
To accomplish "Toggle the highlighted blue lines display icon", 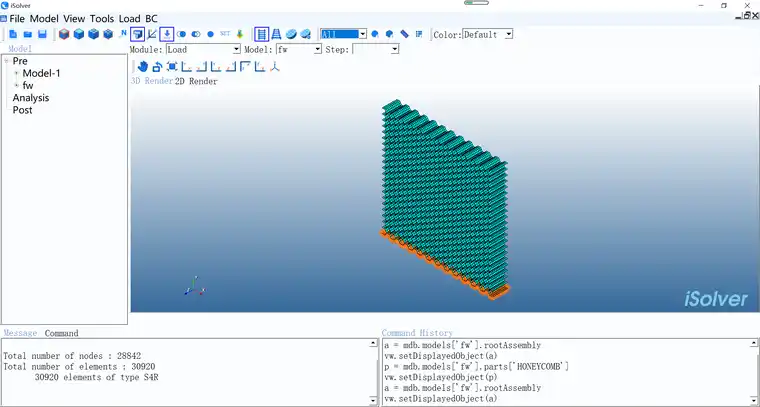I will pyautogui.click(x=262, y=34).
